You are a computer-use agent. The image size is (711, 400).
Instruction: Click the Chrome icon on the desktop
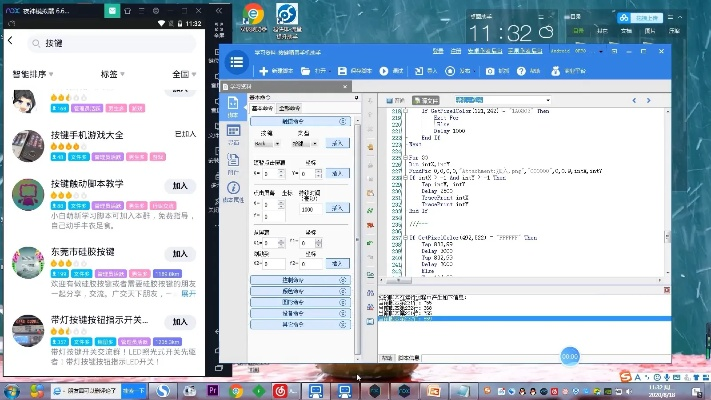pos(255,15)
